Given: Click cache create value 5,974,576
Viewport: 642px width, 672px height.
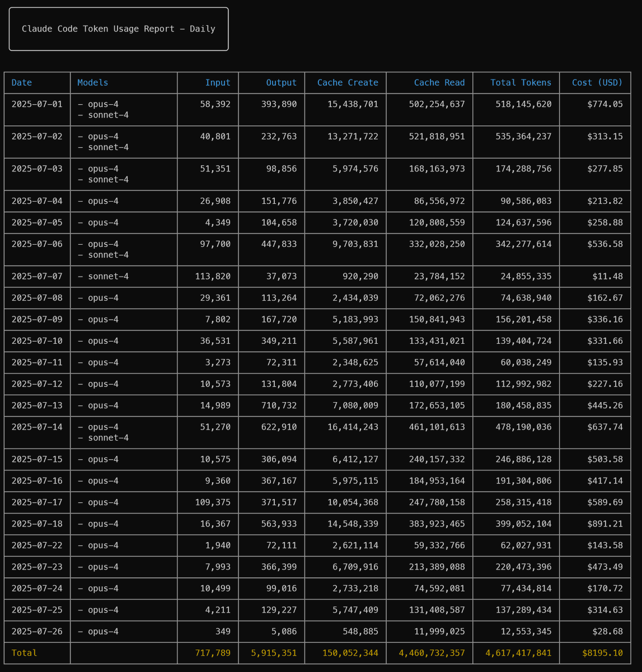Looking at the screenshot, I should point(355,169).
